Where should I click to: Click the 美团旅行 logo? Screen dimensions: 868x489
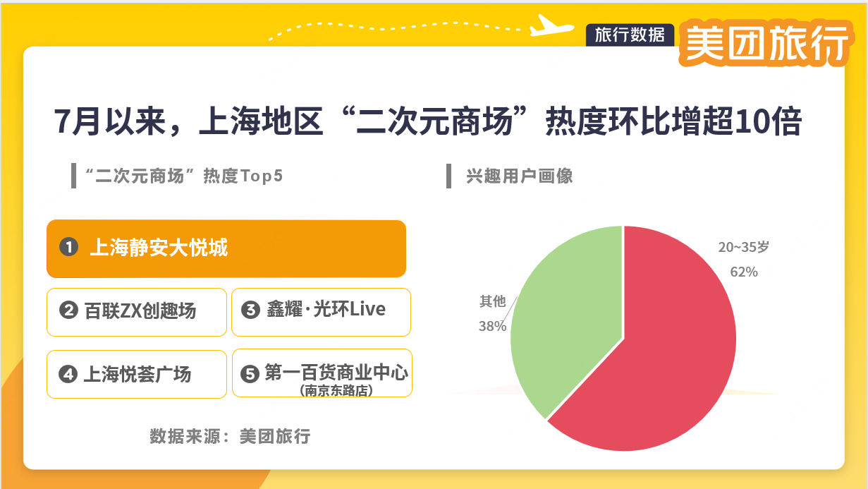coord(764,44)
